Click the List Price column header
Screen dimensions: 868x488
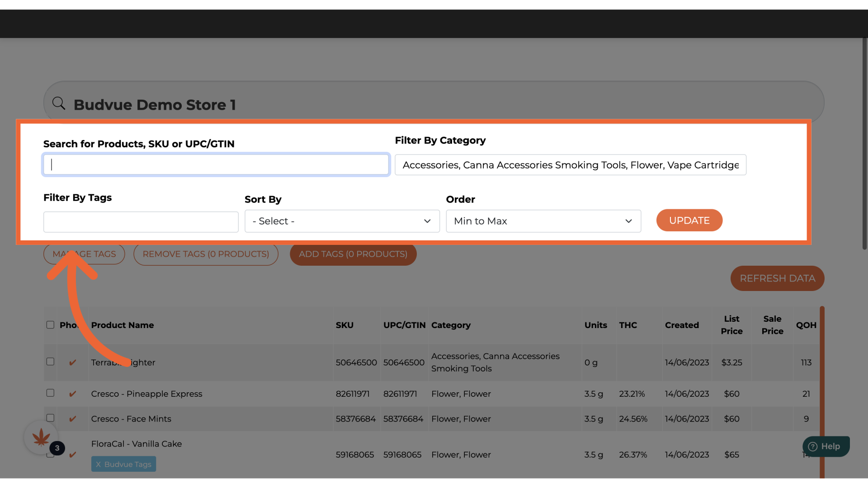tap(731, 325)
